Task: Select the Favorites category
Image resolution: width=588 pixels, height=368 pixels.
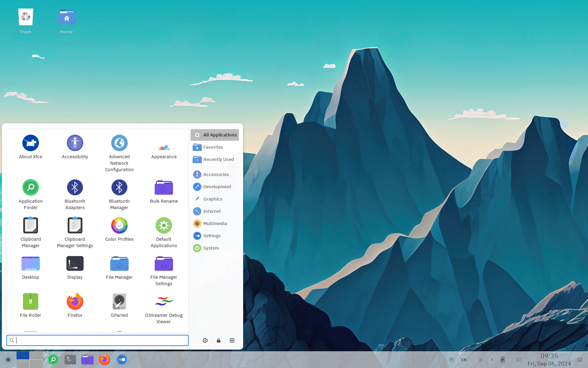Action: point(213,147)
